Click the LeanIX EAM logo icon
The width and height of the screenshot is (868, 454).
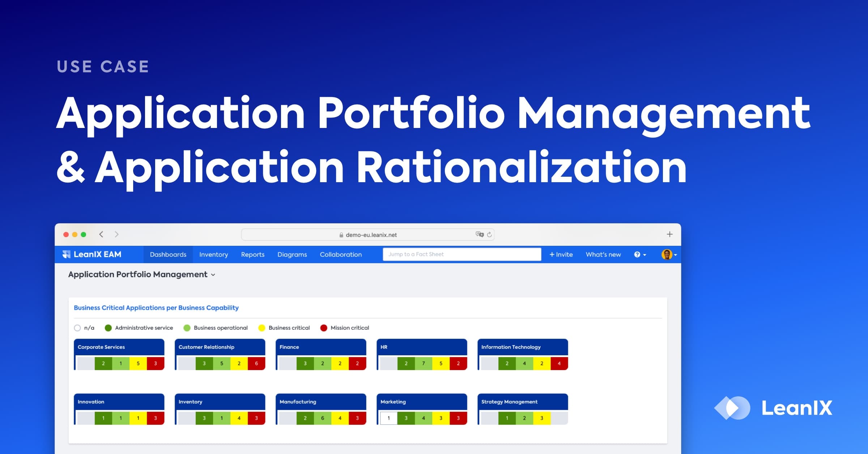[x=67, y=254]
